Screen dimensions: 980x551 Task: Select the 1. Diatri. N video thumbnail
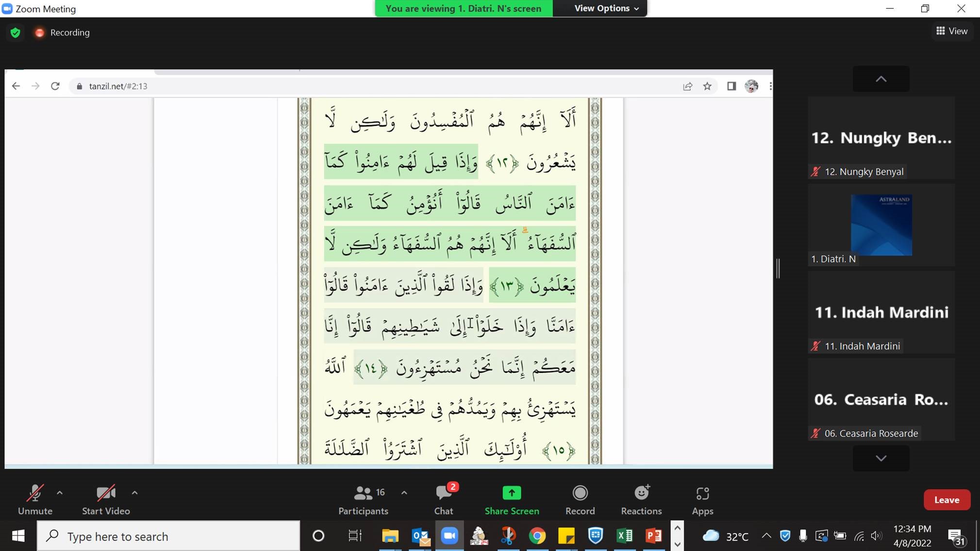pyautogui.click(x=881, y=225)
